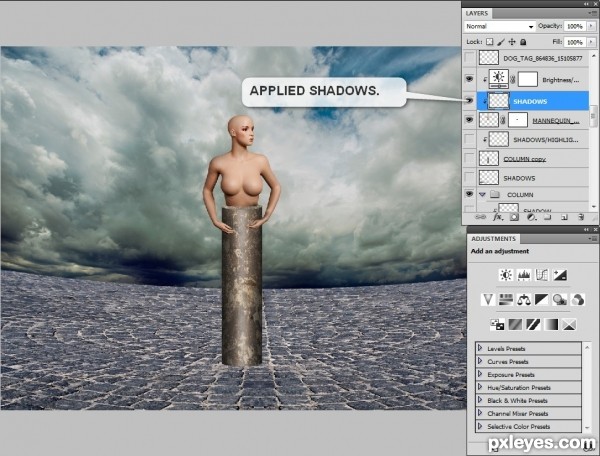
Task: Hide the Brightness/Contrast adjustment layer
Action: [x=469, y=79]
